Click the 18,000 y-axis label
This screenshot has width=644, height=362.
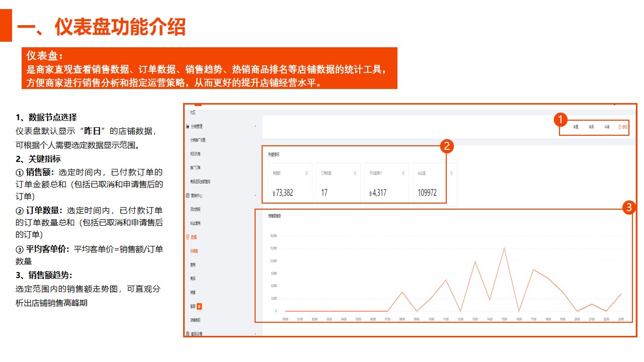pyautogui.click(x=274, y=235)
